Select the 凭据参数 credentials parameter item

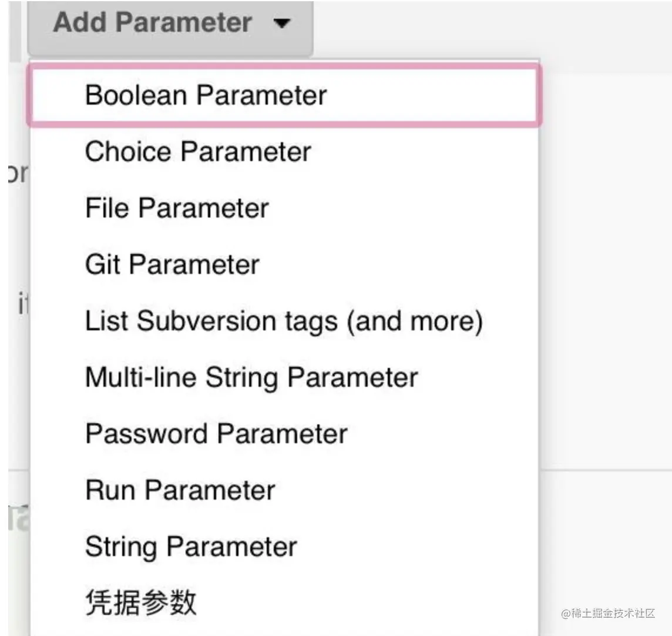(x=141, y=602)
